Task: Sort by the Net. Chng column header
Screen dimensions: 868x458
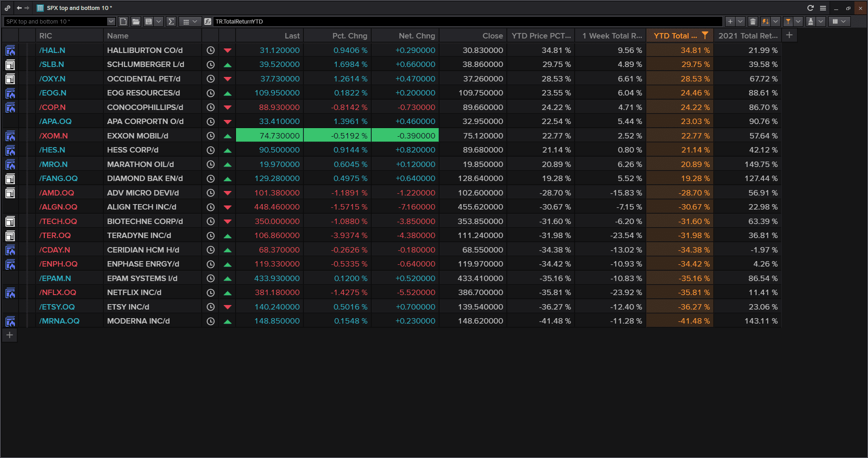Action: point(405,36)
